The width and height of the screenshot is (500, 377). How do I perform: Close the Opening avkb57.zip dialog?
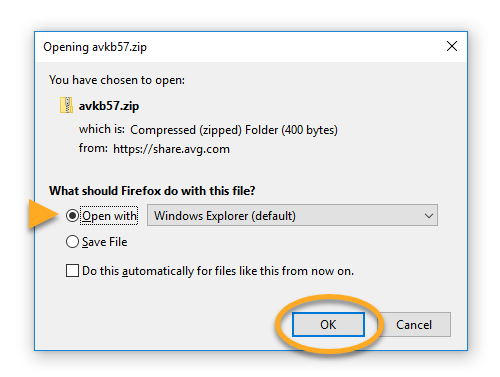[x=452, y=46]
